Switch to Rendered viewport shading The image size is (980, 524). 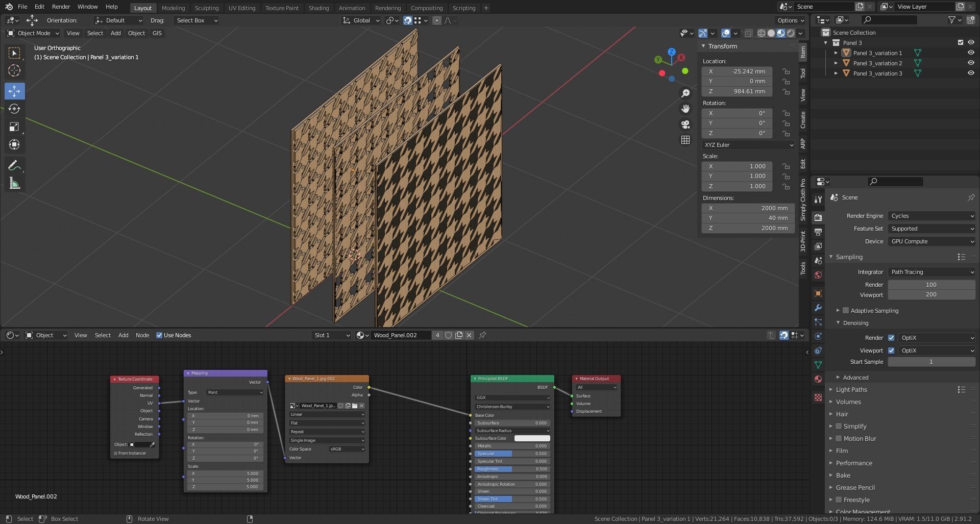pyautogui.click(x=791, y=33)
